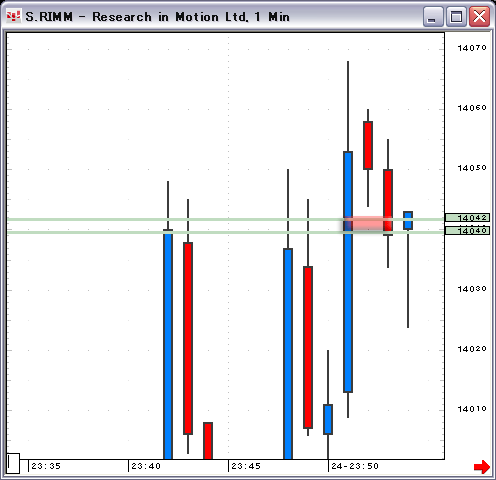
Task: Close the Research in Motion chart
Action: click(479, 16)
